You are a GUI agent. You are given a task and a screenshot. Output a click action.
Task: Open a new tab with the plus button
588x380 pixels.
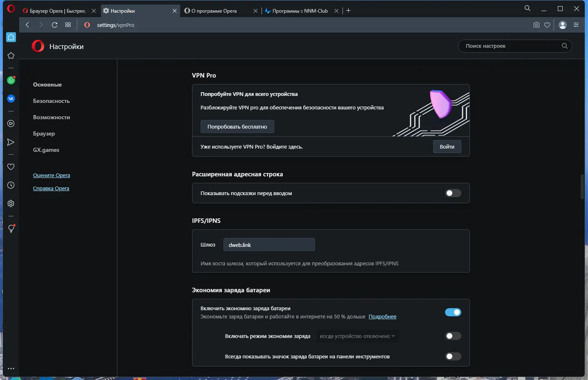coord(348,11)
